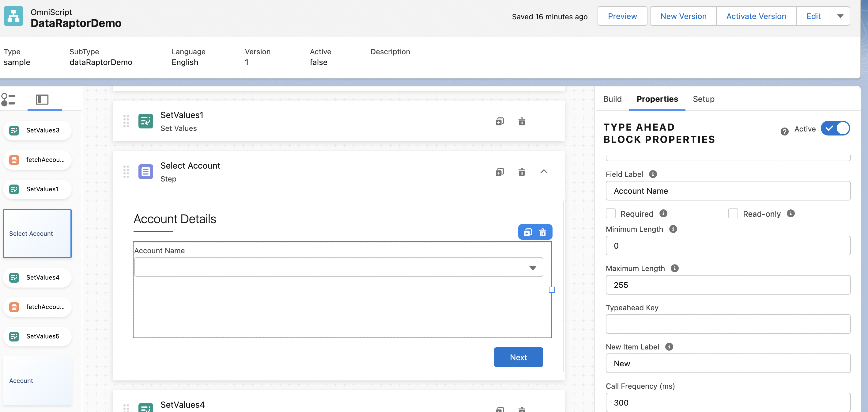Click the Preview button
Screen dimensions: 868x412
click(622, 16)
